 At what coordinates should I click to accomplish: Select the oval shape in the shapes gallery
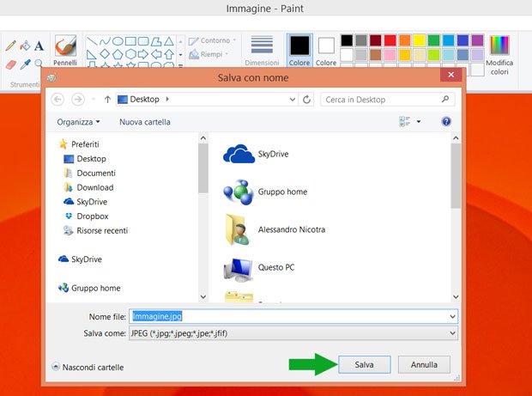tap(118, 41)
